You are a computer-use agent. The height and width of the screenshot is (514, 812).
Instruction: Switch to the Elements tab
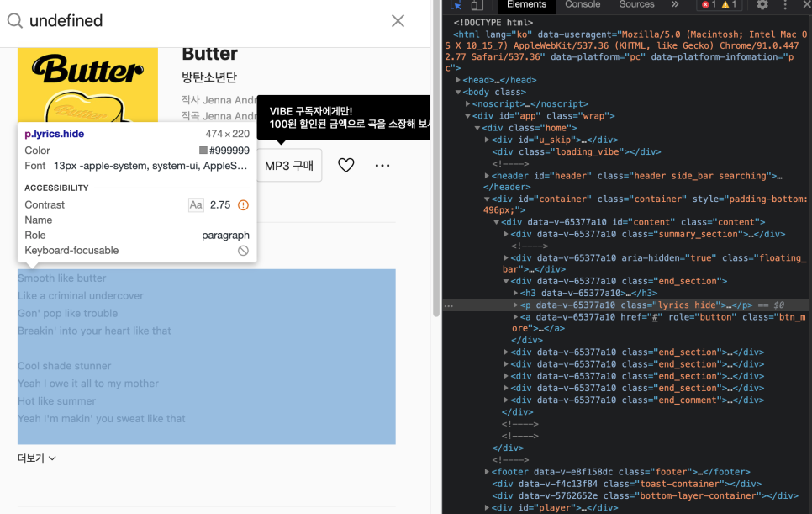pos(526,5)
